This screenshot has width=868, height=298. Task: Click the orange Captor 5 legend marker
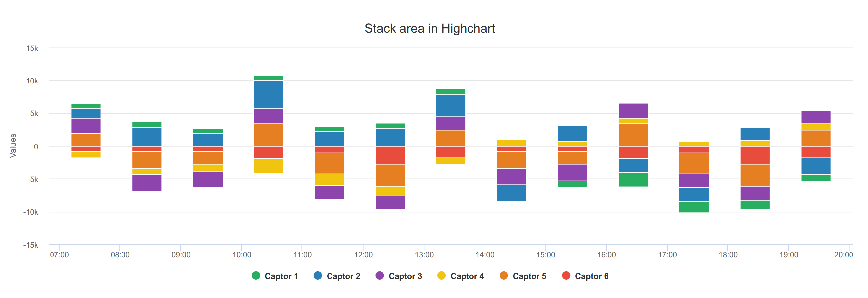(x=504, y=276)
